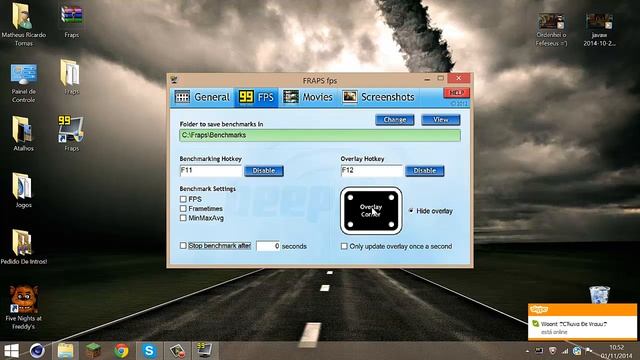Open the recorder app with red dot in taskbar
This screenshot has width=640, height=360.
click(x=177, y=351)
